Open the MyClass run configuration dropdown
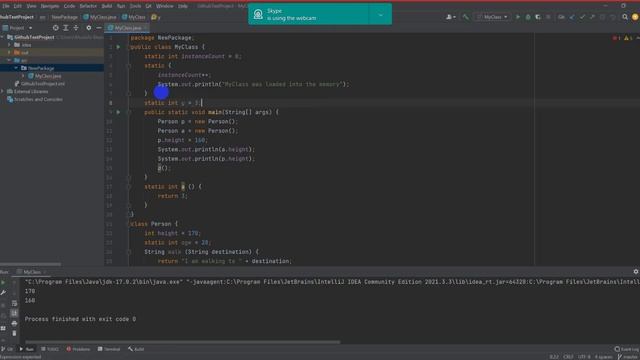Image resolution: width=640 pixels, height=360 pixels. click(493, 17)
